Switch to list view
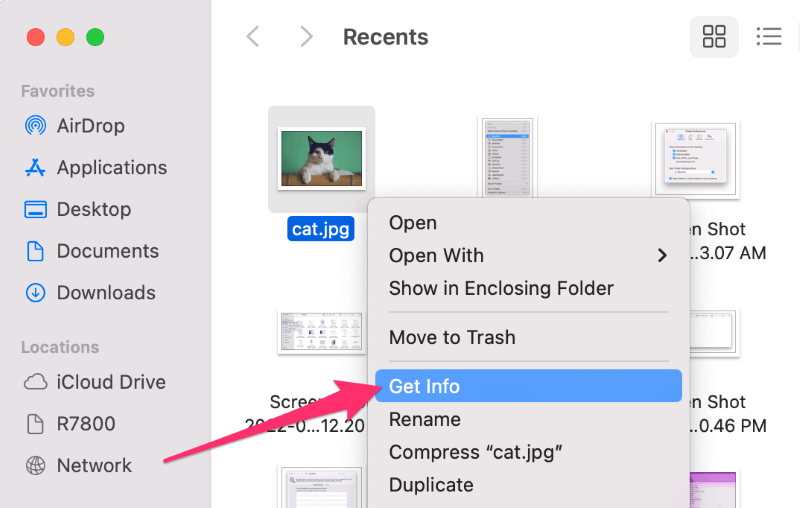The width and height of the screenshot is (800, 508). pyautogui.click(x=769, y=37)
